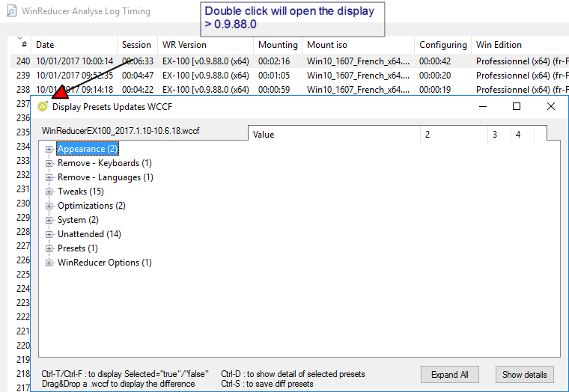The height and width of the screenshot is (392, 569).
Task: Click configuring time 00:00:42 in row 240
Action: coord(435,61)
